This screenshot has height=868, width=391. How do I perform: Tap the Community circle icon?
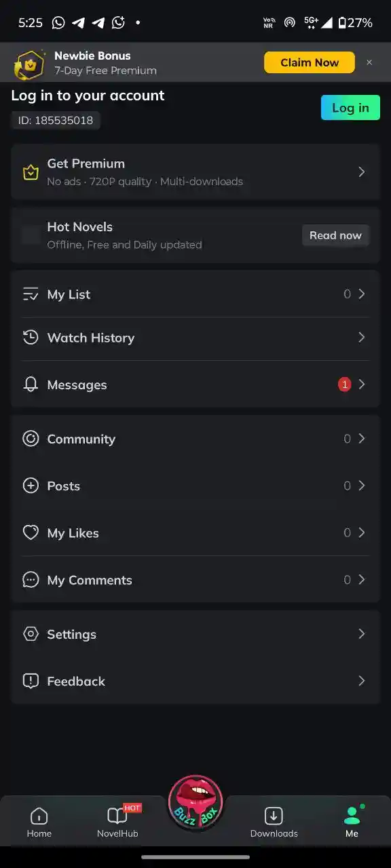(31, 439)
